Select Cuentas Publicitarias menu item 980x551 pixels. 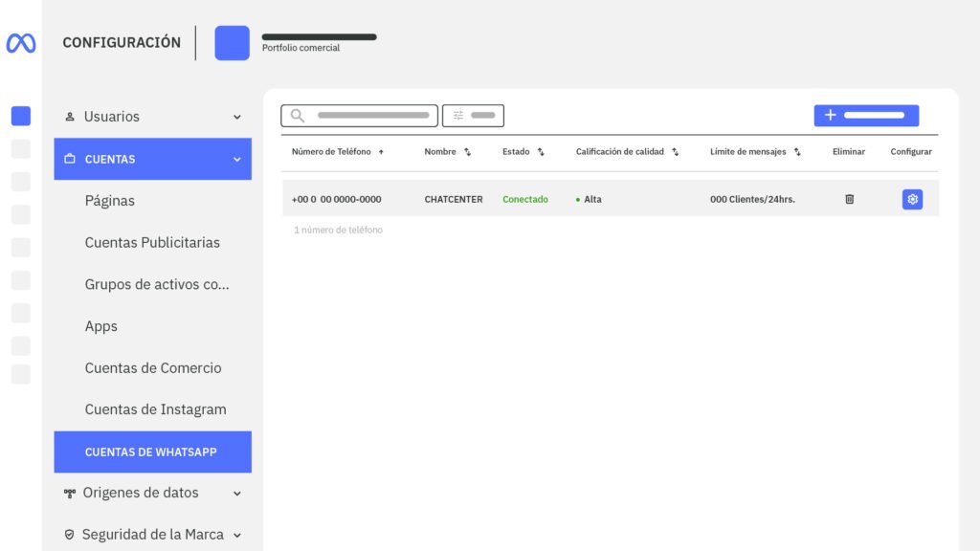click(x=152, y=243)
